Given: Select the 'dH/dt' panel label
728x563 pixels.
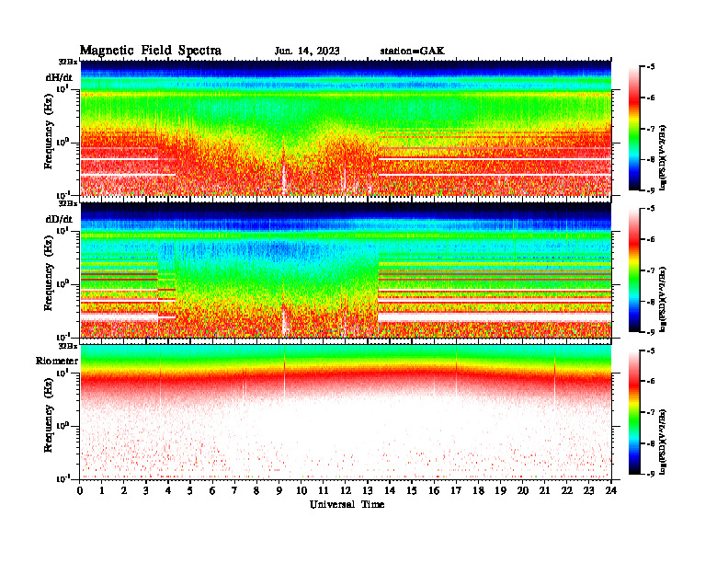Looking at the screenshot, I should 59,77.
